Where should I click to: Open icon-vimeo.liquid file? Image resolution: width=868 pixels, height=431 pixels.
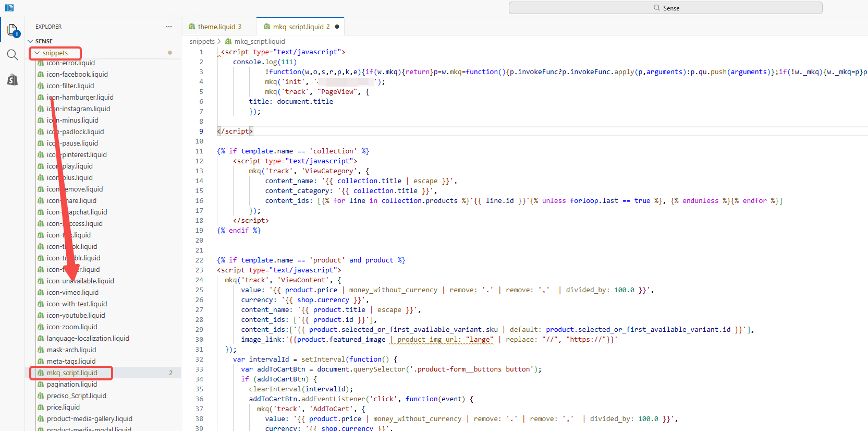click(72, 293)
